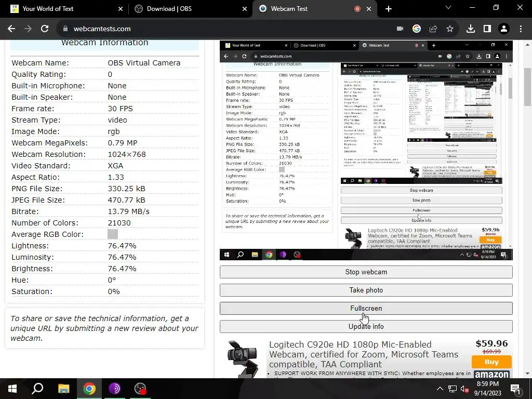Select the '13.79 MB/s' bitrate value
This screenshot has width=532, height=399.
pos(129,211)
